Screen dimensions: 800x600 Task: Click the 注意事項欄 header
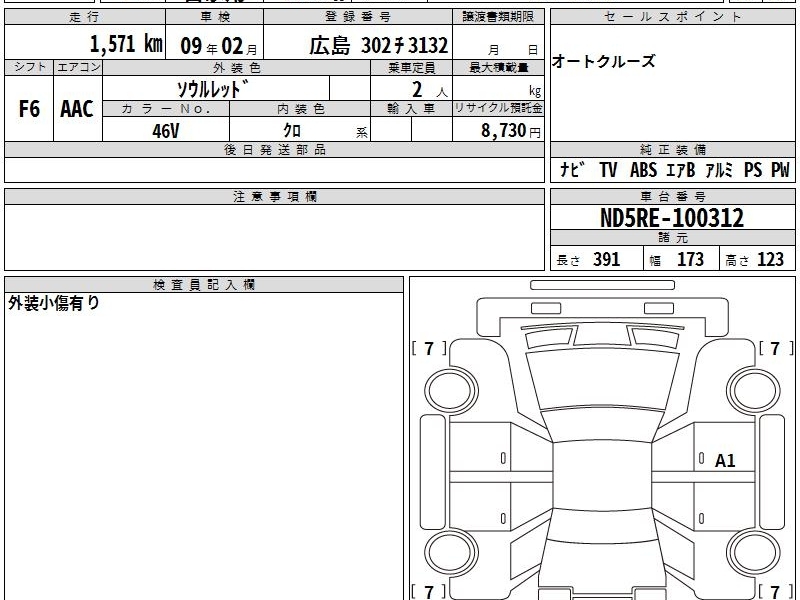click(274, 196)
